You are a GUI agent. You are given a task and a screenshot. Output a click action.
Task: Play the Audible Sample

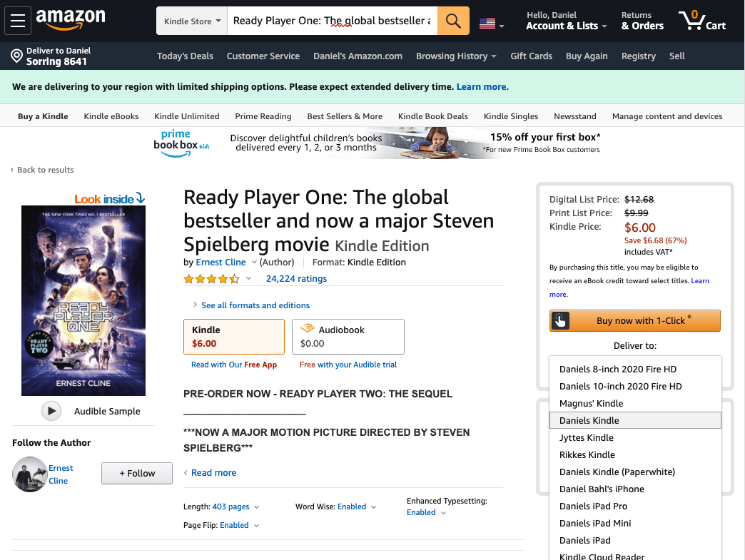[51, 411]
